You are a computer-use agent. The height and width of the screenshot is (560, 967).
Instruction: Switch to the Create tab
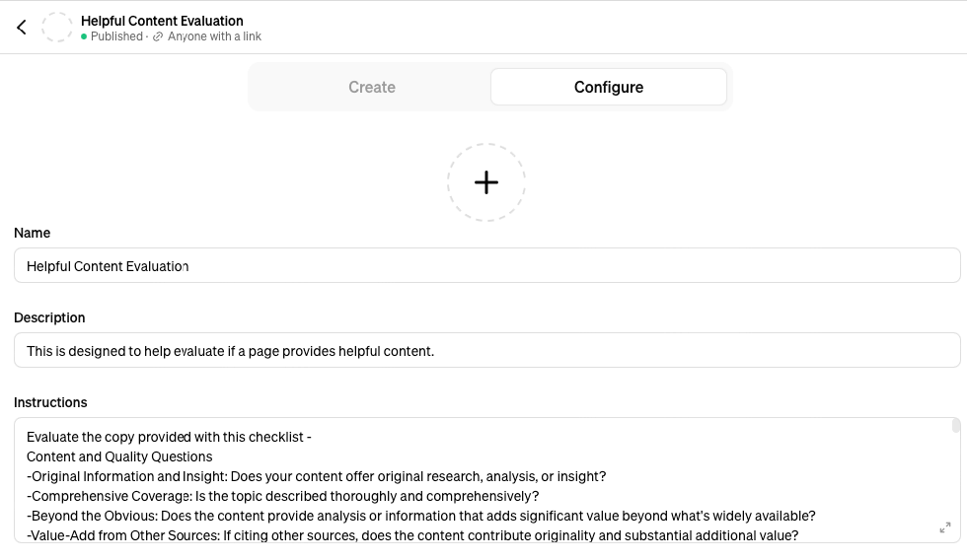point(371,87)
